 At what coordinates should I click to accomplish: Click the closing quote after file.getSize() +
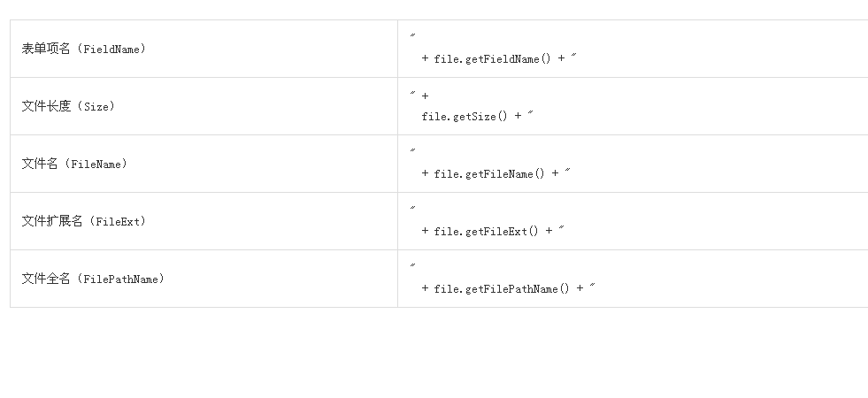[x=530, y=115]
